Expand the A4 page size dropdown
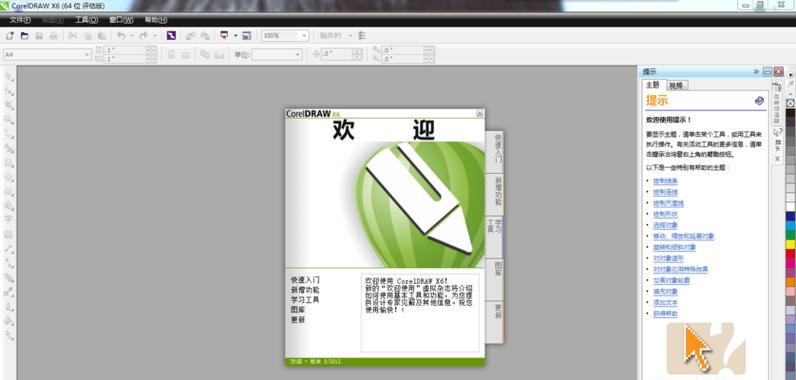 (47, 54)
